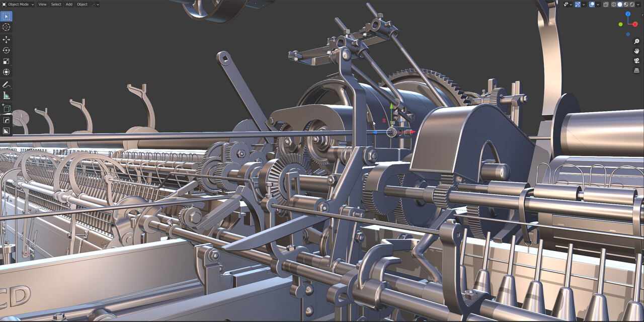Screen dimensions: 644x322
Task: Select the Select Box tool
Action: tap(6, 16)
